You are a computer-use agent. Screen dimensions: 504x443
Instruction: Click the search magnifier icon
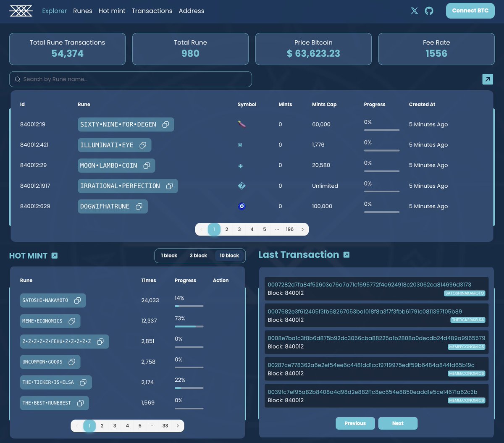coord(18,79)
